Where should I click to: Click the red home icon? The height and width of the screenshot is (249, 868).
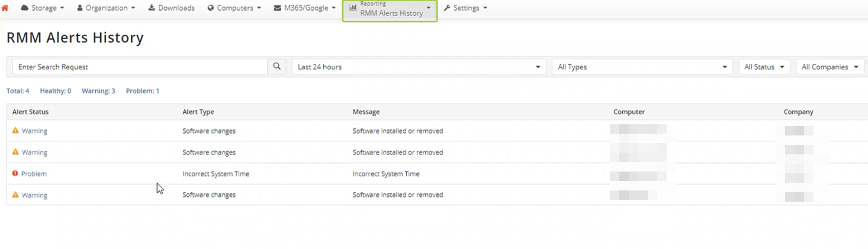click(5, 8)
